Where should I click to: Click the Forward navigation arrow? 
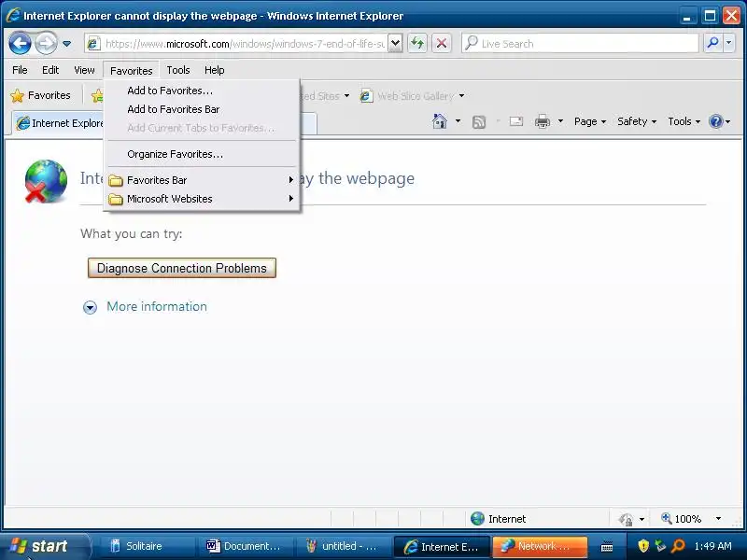click(x=46, y=44)
